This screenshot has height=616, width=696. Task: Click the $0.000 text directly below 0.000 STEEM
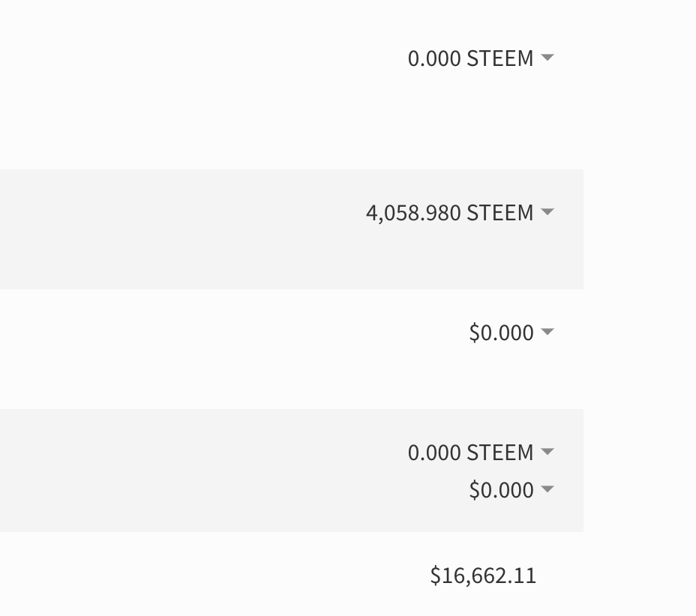501,490
